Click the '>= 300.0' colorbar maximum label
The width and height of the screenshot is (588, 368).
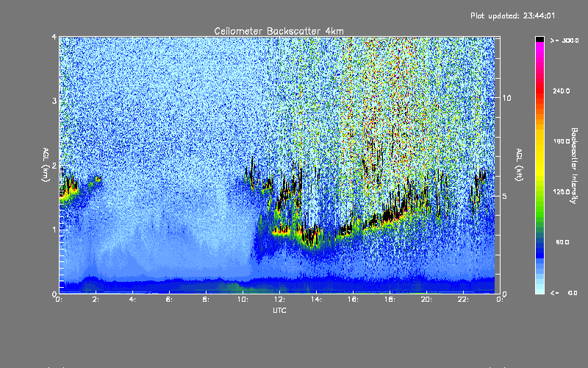click(x=564, y=40)
